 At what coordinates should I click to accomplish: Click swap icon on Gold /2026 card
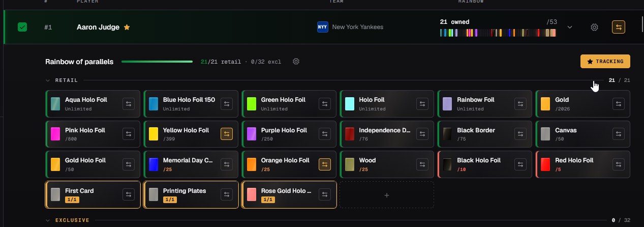pos(619,104)
